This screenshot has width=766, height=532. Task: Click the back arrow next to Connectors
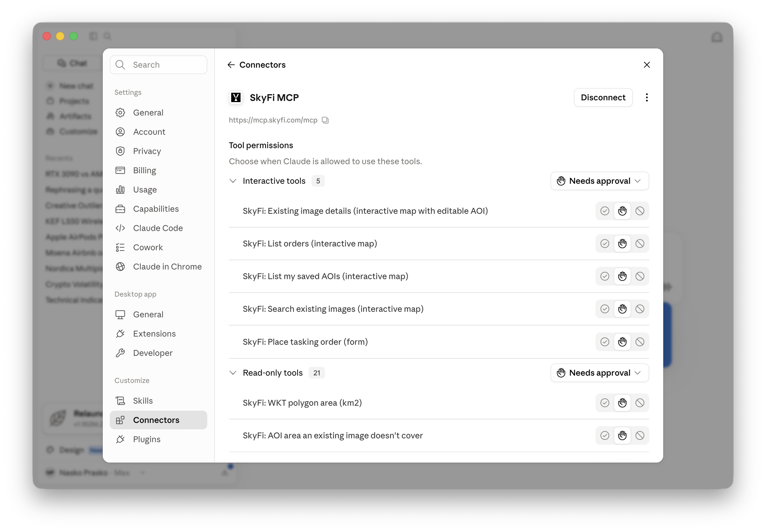click(231, 65)
